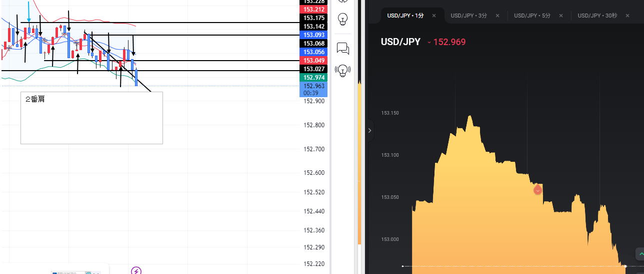Click the ideas stream broadcasting lightbulb icon
Viewport: 644px width, 274px height.
(x=343, y=70)
